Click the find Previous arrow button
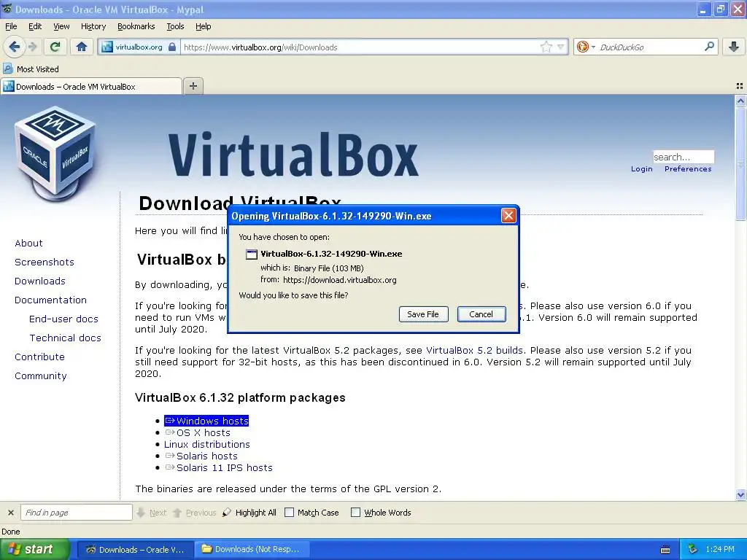747x560 pixels. click(x=194, y=513)
